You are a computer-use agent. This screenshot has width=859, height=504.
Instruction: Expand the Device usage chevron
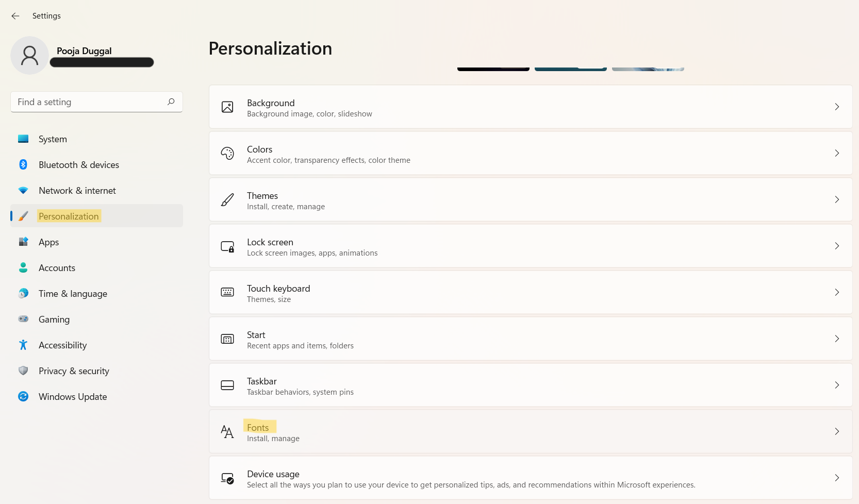pyautogui.click(x=836, y=478)
